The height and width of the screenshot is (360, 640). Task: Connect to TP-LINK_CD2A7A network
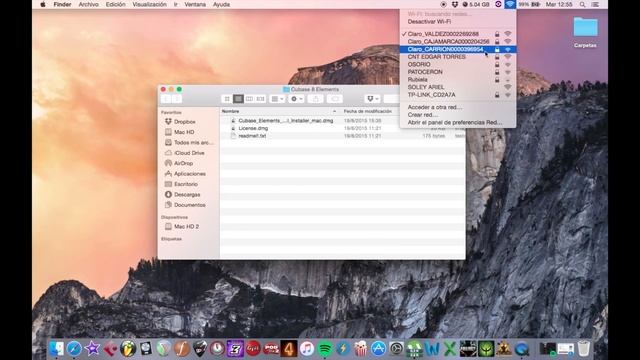[458, 95]
